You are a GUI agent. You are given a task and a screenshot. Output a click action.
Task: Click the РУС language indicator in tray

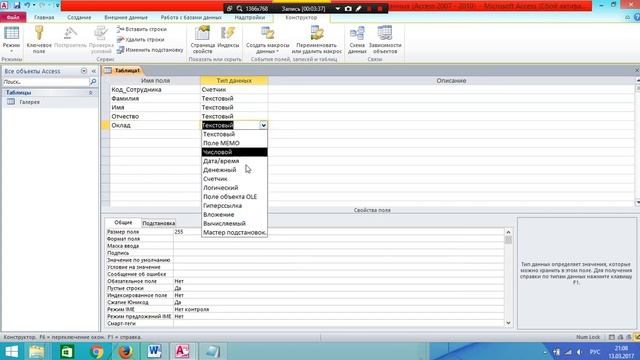pyautogui.click(x=595, y=352)
